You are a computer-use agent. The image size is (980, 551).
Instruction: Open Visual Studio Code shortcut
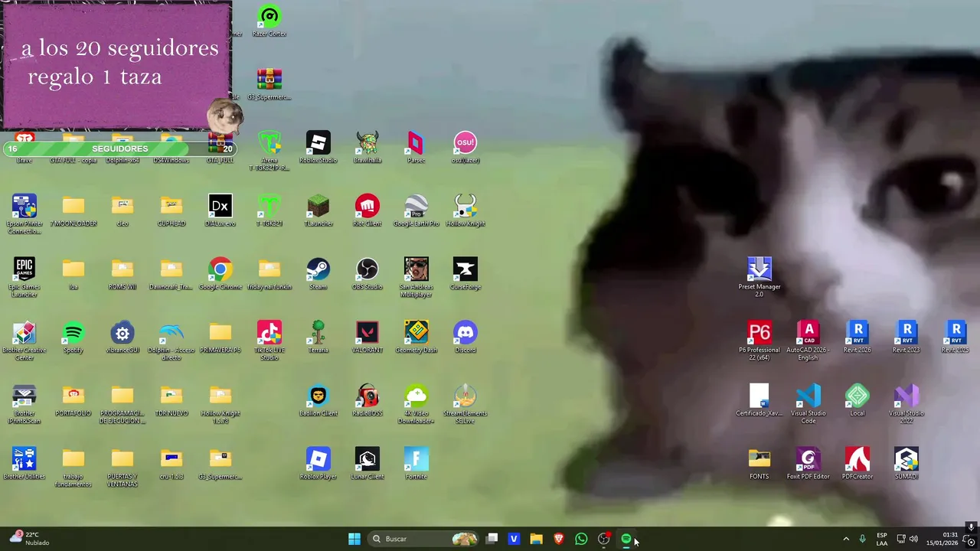pos(808,405)
